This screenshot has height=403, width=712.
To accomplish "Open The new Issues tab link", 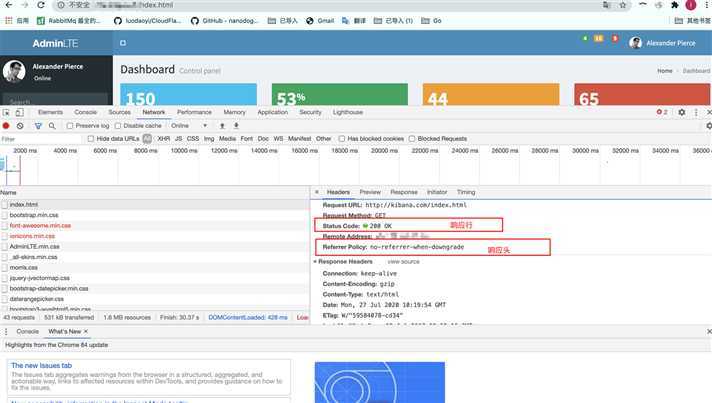I will tap(41, 365).
